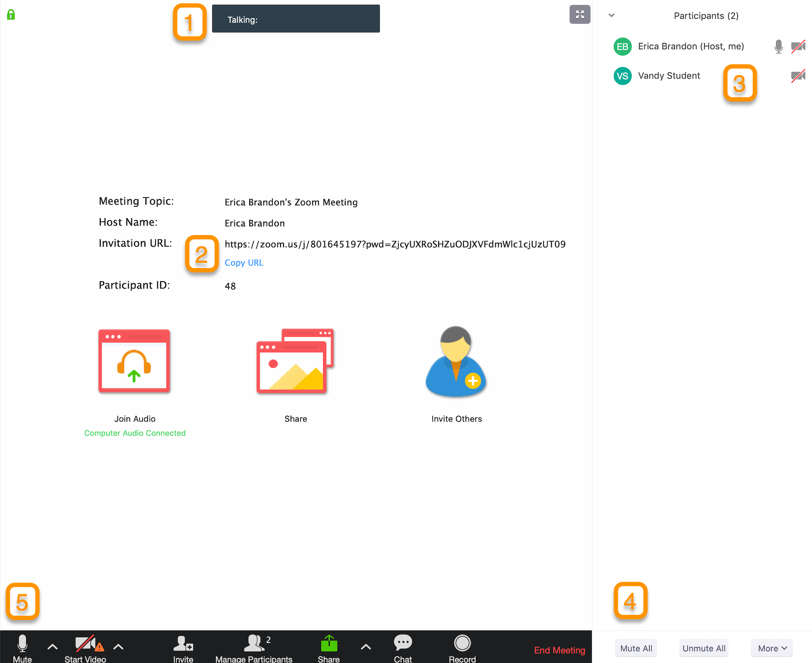The height and width of the screenshot is (663, 812).
Task: Click the Join Audio headphone icon
Action: (x=134, y=361)
